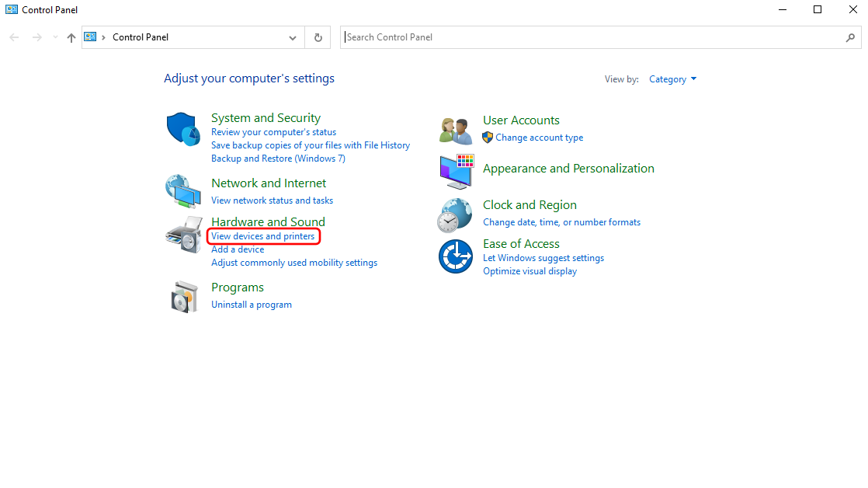Click the Control Panel icon in address bar

(x=90, y=37)
